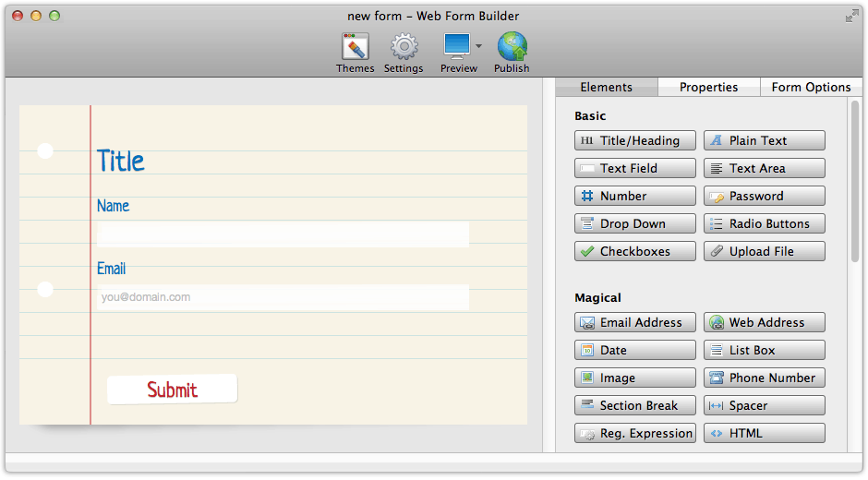Viewport: 868px width, 480px height.
Task: Add a Spacer element
Action: 765,405
